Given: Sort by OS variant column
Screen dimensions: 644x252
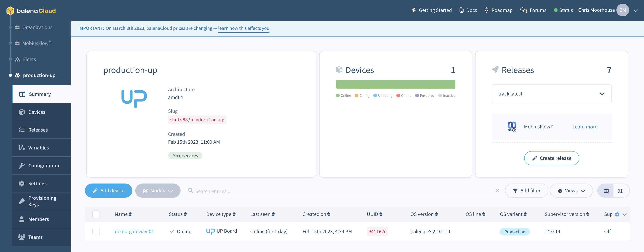Looking at the screenshot, I should tap(513, 214).
